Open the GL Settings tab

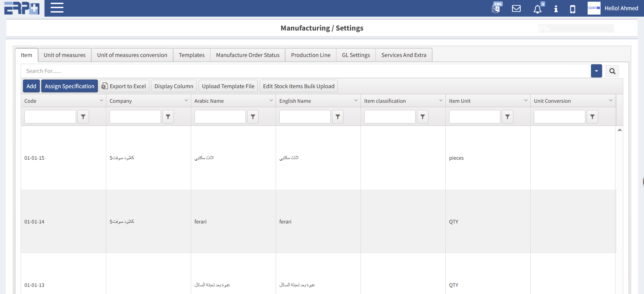356,55
